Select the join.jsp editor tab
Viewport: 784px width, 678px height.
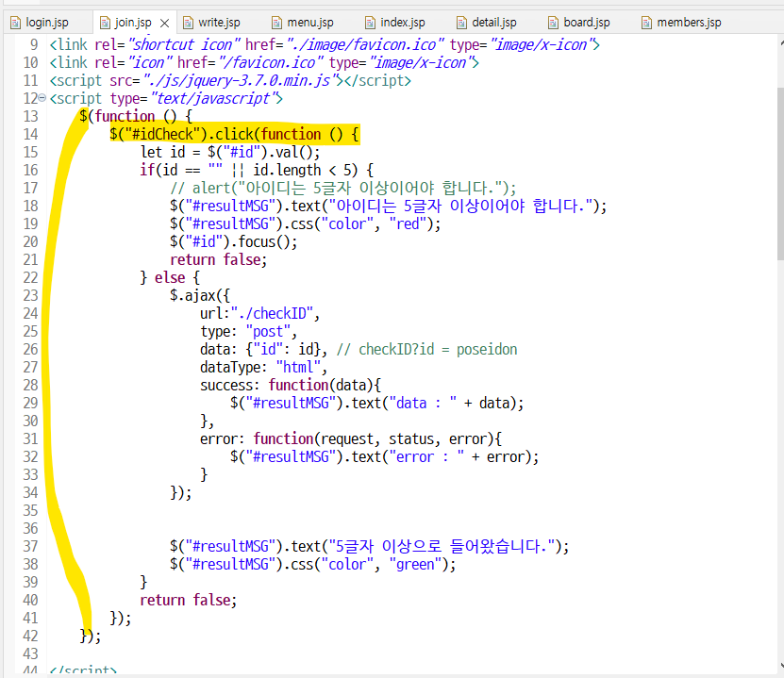pyautogui.click(x=133, y=23)
